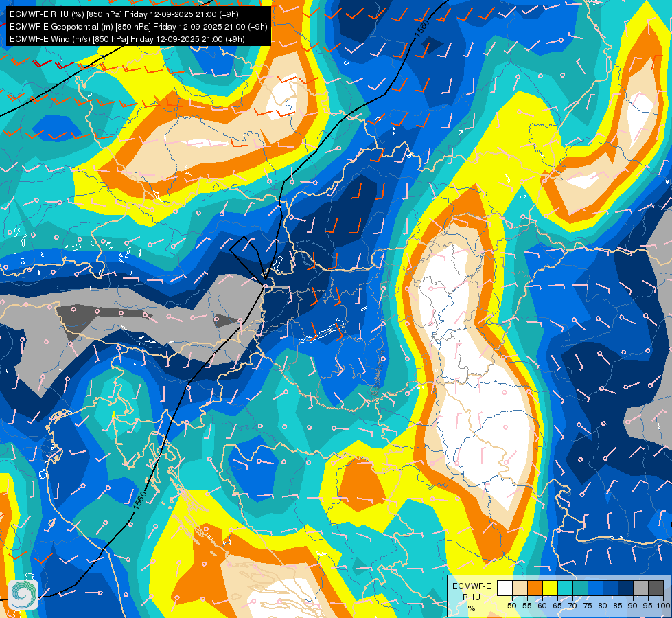This screenshot has height=618, width=672.
Task: Select the dark gray 95–100% legend swatch
Action: pos(656,588)
